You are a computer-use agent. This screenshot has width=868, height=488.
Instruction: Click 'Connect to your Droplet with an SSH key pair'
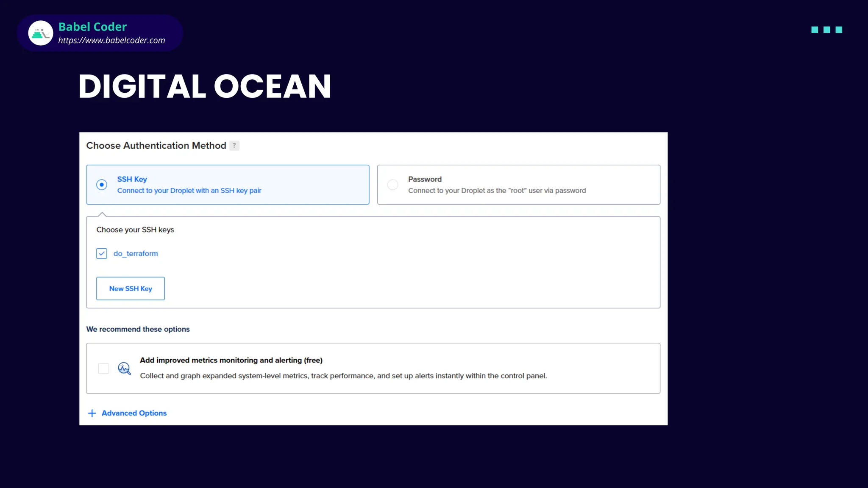point(189,191)
